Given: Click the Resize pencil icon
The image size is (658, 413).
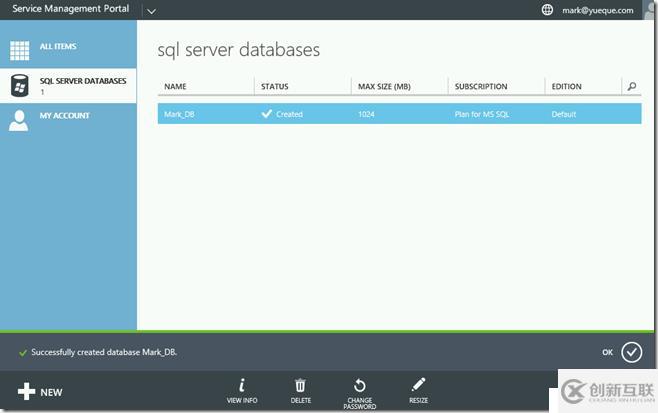Looking at the screenshot, I should pyautogui.click(x=418, y=384).
